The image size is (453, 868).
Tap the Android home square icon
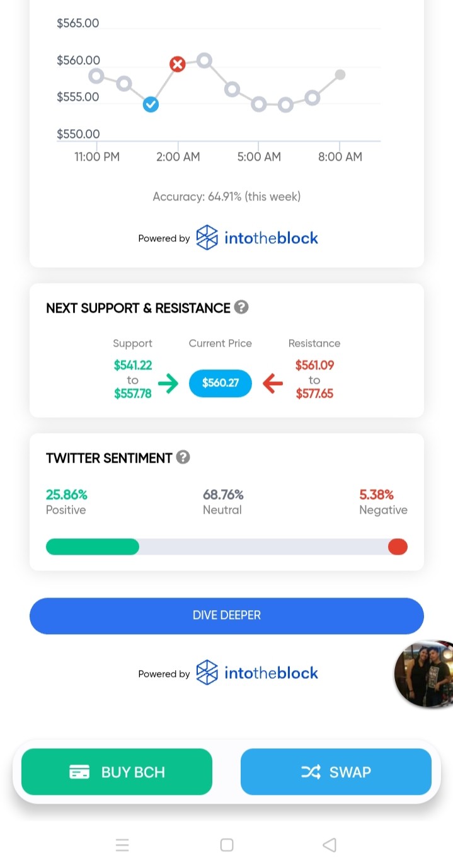pos(227,845)
